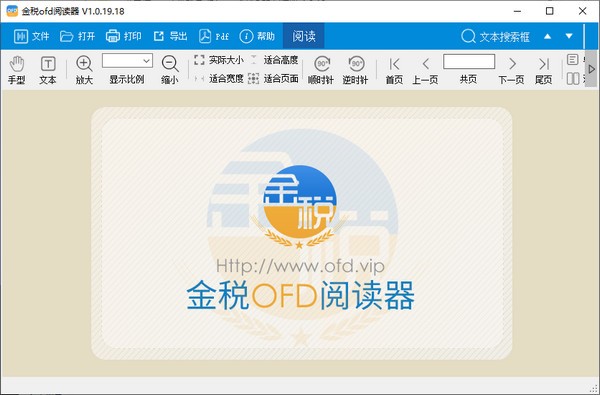Click the Pdf conversion button
Viewport: 600px width, 395px height.
tap(214, 36)
